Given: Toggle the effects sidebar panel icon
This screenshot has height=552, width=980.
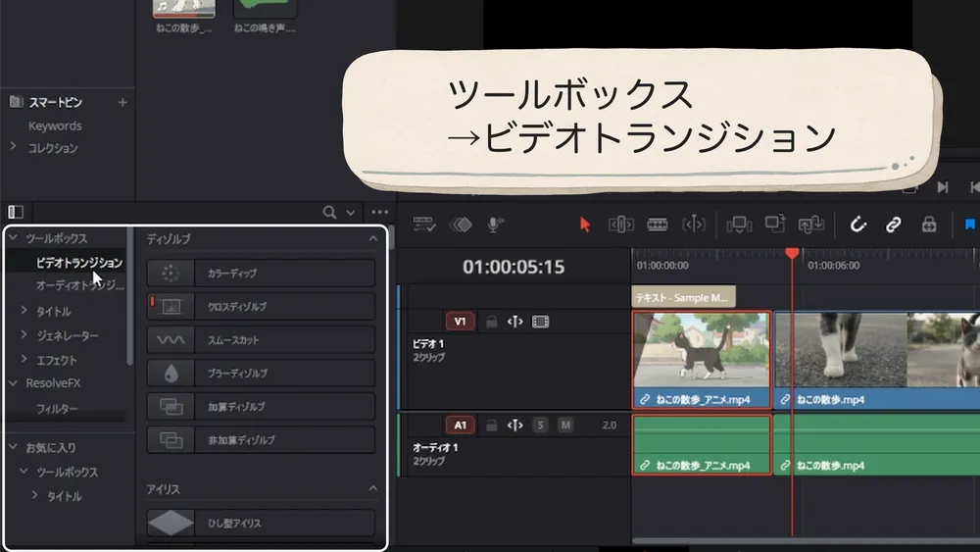Looking at the screenshot, I should click(x=16, y=212).
